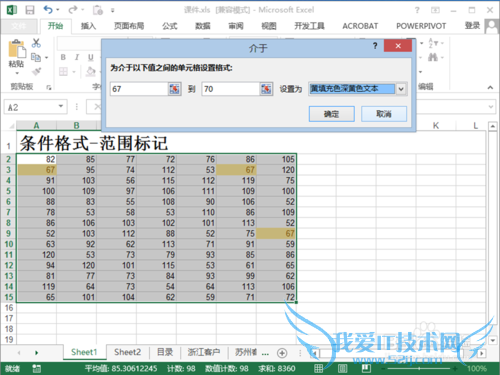
Task: Open the undo history dropdown arrow
Action: (x=58, y=10)
